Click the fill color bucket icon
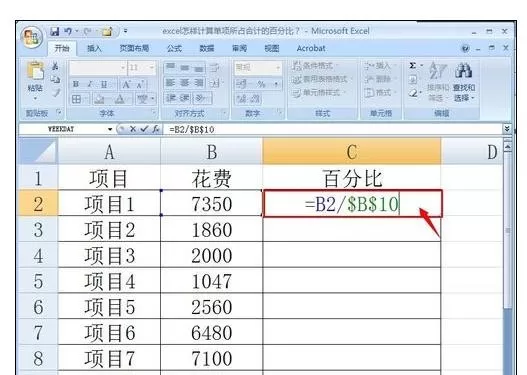The width and height of the screenshot is (527, 375). coord(99,99)
